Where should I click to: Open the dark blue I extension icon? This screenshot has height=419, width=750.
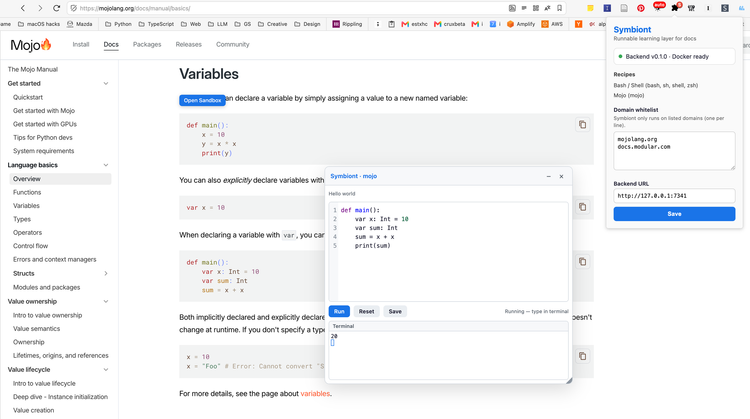pos(607,8)
